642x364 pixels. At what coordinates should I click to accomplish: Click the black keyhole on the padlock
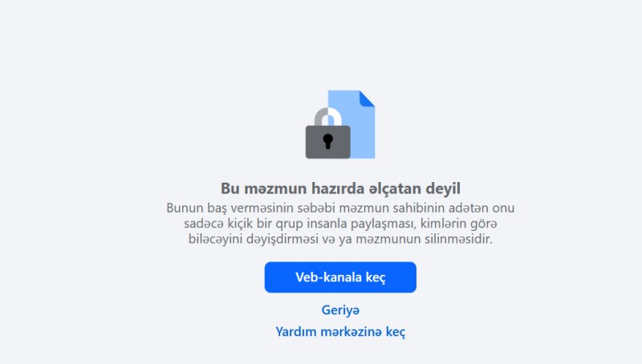tap(327, 141)
